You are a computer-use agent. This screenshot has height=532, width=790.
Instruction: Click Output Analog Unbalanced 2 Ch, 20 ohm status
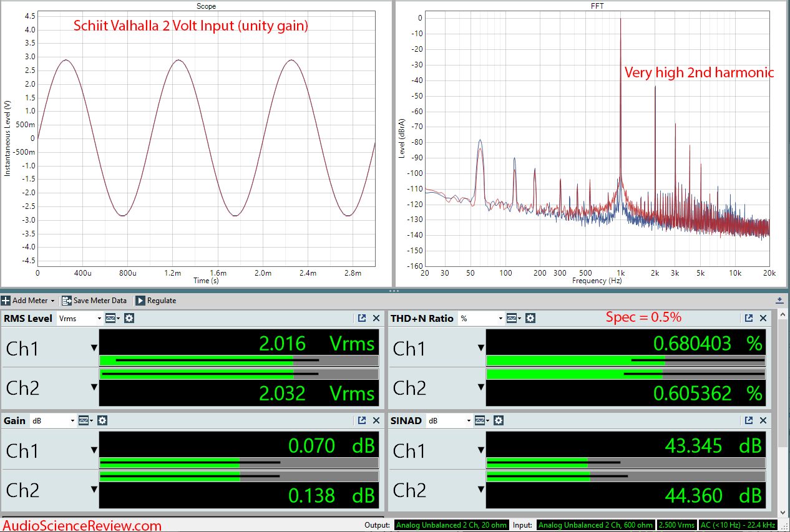tap(452, 525)
